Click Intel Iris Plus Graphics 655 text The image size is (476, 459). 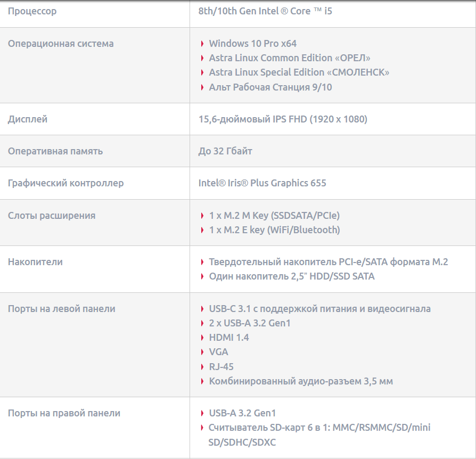click(262, 183)
